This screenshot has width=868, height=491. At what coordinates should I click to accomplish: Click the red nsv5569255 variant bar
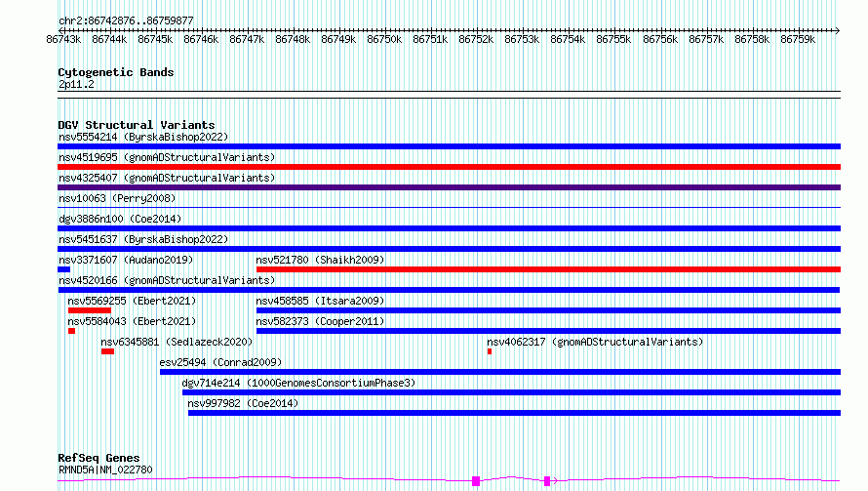90,310
